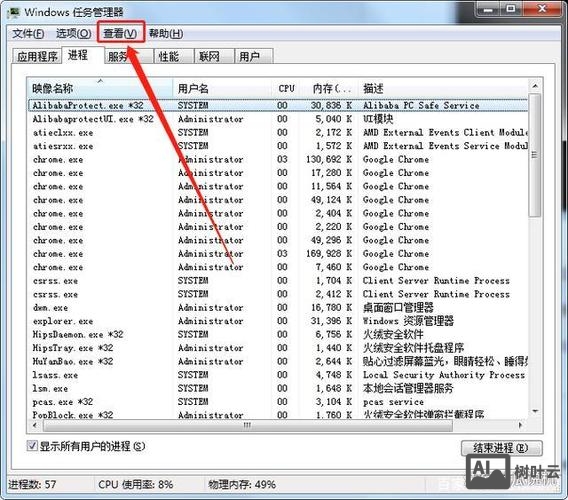Select chrome.exe using 7,460 K memory

[x=278, y=267]
